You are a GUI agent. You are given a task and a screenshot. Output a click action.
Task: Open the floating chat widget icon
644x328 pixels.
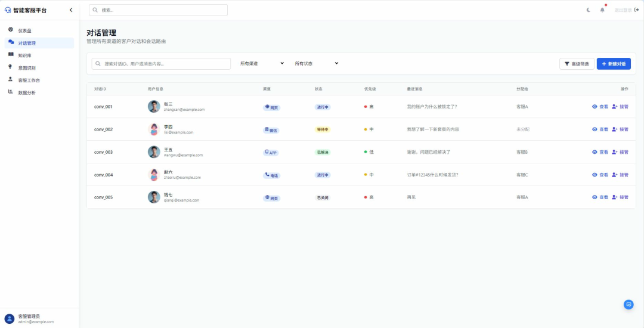coord(628,304)
